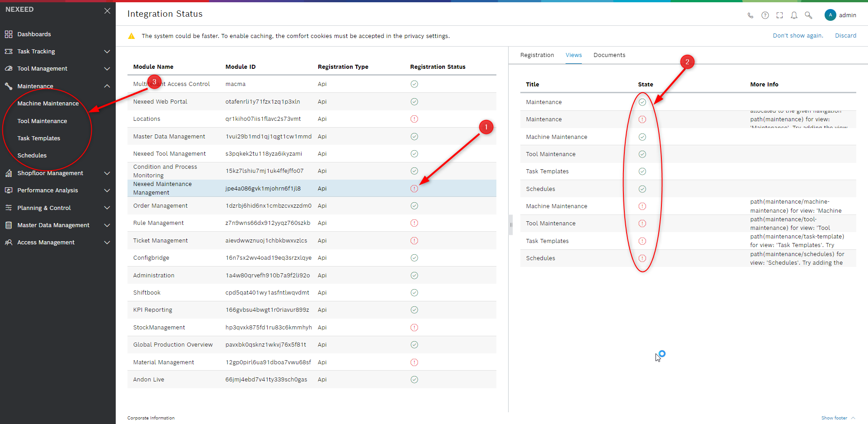868x424 pixels.
Task: Click the Dashboards grid icon
Action: [x=9, y=34]
